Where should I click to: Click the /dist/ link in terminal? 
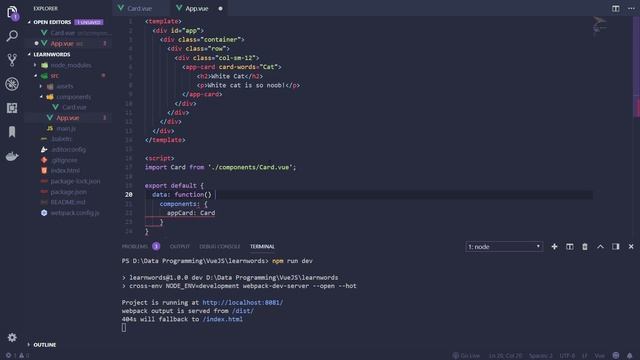tap(243, 311)
